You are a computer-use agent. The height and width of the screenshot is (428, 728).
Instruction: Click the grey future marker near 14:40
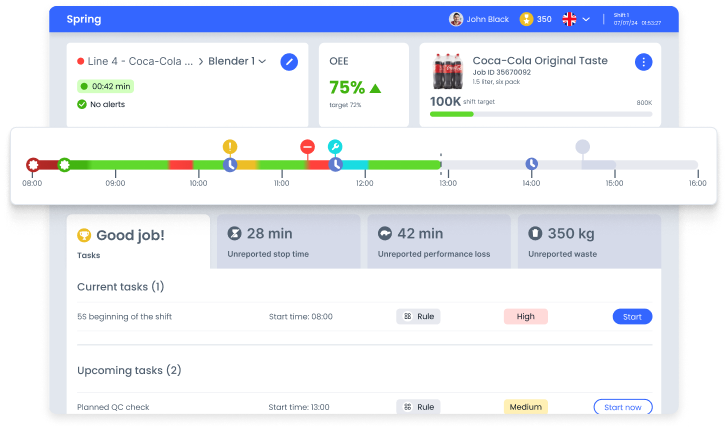click(x=582, y=147)
